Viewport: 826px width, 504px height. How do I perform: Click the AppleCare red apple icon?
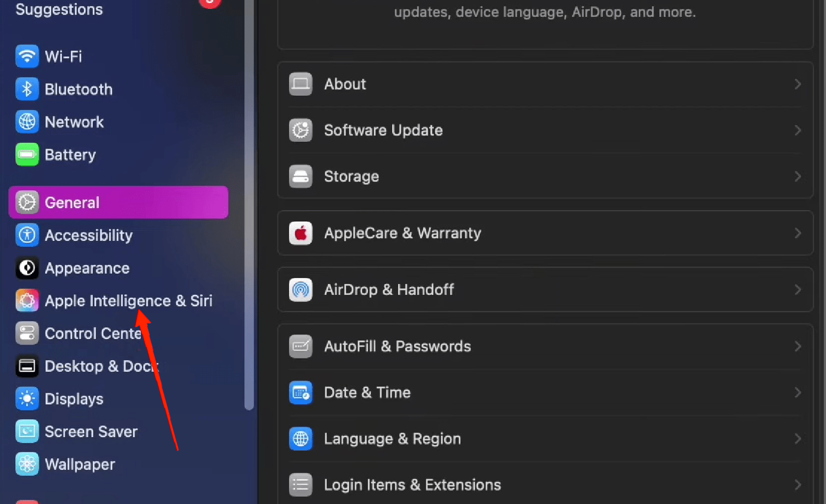point(300,233)
